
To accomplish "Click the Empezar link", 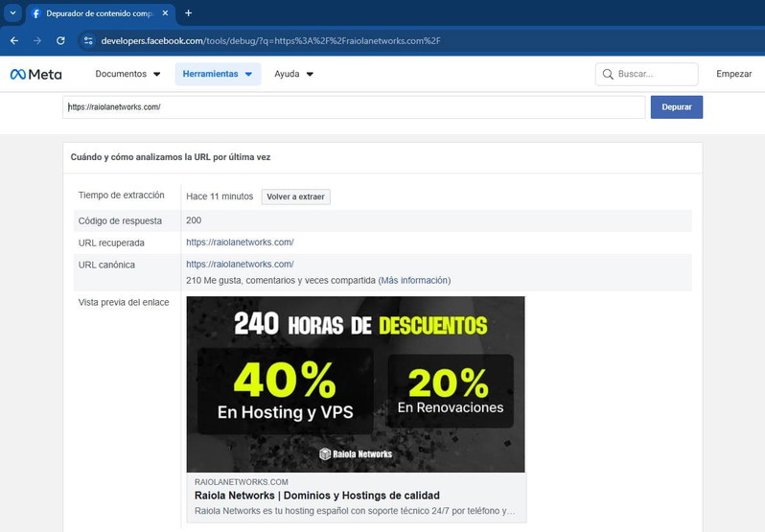I will click(x=733, y=74).
